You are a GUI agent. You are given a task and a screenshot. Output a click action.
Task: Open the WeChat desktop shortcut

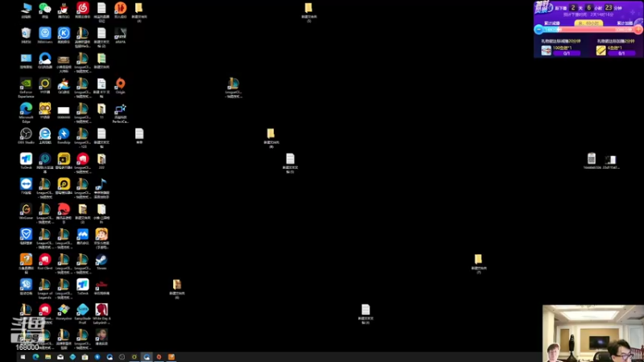(45, 10)
